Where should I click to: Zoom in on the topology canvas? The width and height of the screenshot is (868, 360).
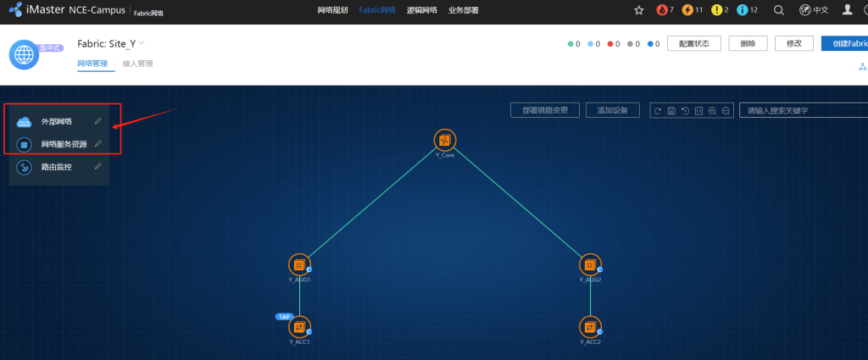[712, 110]
